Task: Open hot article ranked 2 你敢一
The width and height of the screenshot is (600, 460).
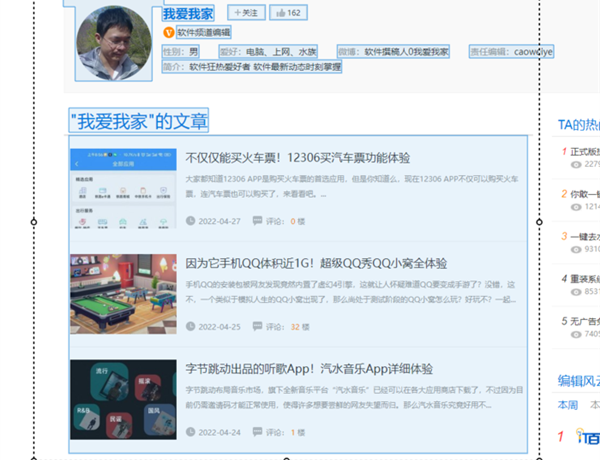Action: pyautogui.click(x=585, y=194)
